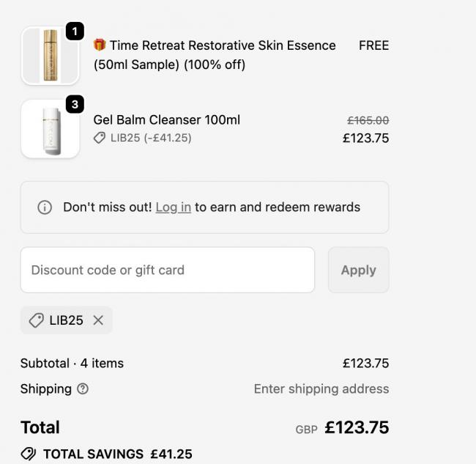Viewport: 476px width, 464px height.
Task: Click the info icon in rewards banner
Action: point(45,207)
